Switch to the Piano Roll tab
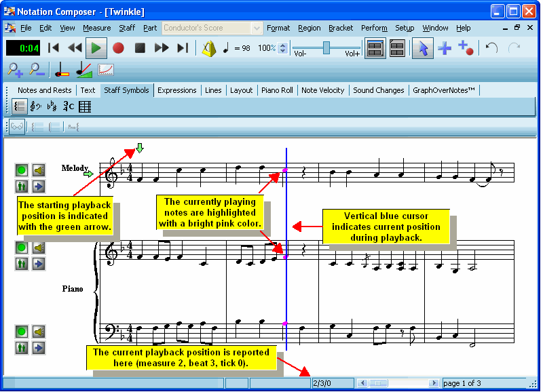Viewport: 543px width, 392px height. (277, 90)
